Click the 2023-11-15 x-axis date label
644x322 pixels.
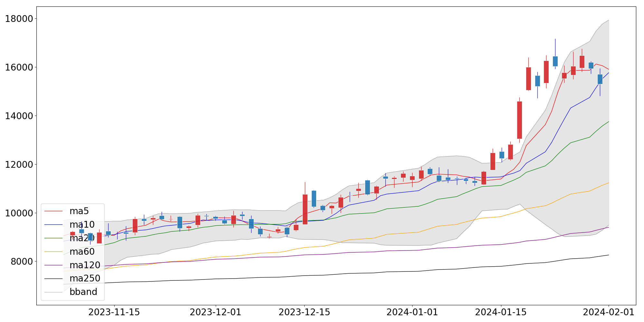[114, 312]
